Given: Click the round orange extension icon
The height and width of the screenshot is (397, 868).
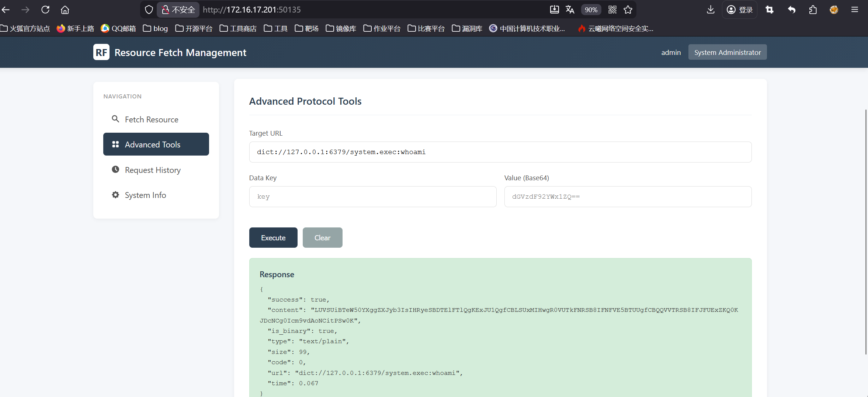Looking at the screenshot, I should (834, 10).
